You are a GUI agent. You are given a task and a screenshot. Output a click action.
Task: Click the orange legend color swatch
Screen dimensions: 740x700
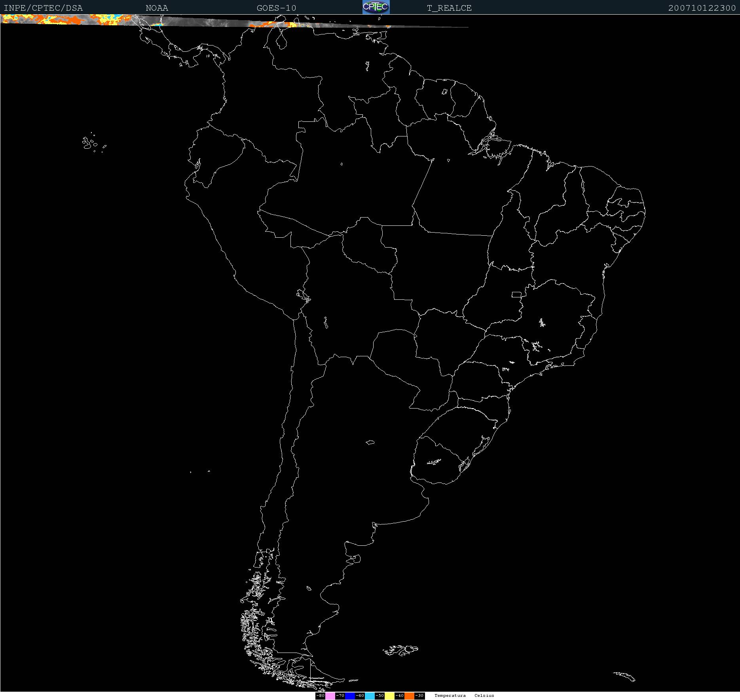coord(409,696)
